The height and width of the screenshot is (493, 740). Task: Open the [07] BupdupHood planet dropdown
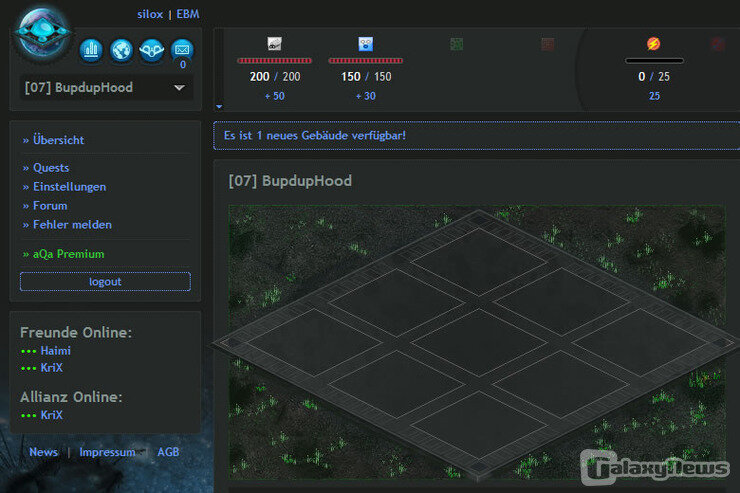(106, 88)
